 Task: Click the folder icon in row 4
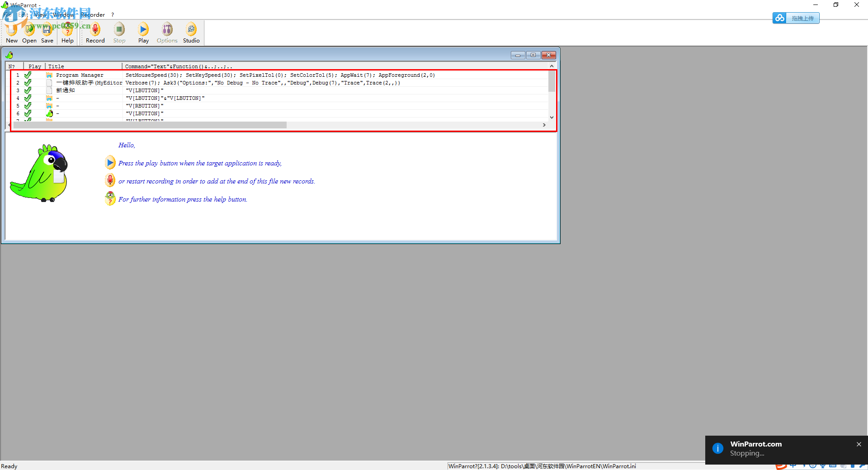(x=49, y=98)
